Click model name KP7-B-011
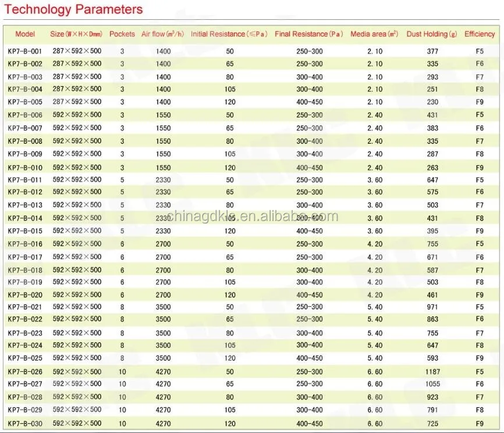This screenshot has height=433, width=504. click(25, 180)
